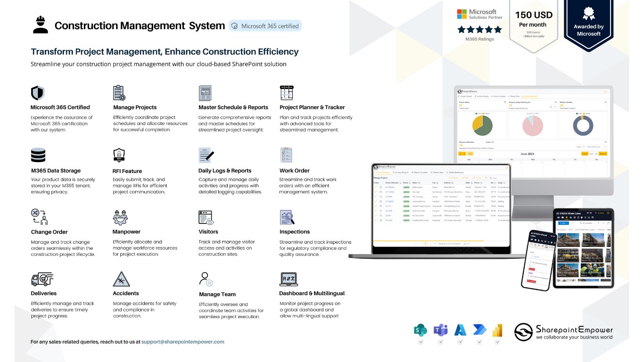Image resolution: width=644 pixels, height=362 pixels.
Task: Click the SharePoint app icon
Action: click(420, 330)
